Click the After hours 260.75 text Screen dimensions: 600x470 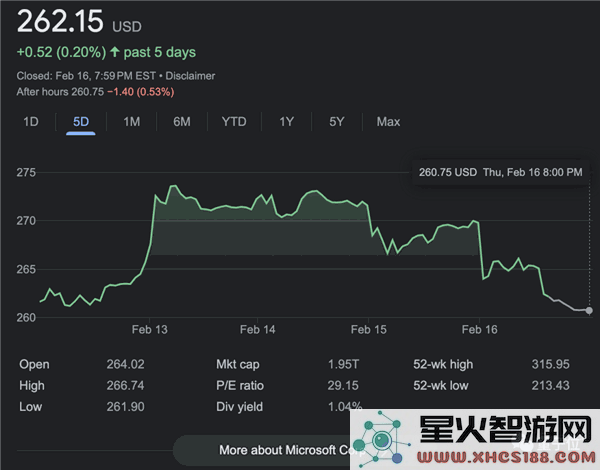point(60,92)
